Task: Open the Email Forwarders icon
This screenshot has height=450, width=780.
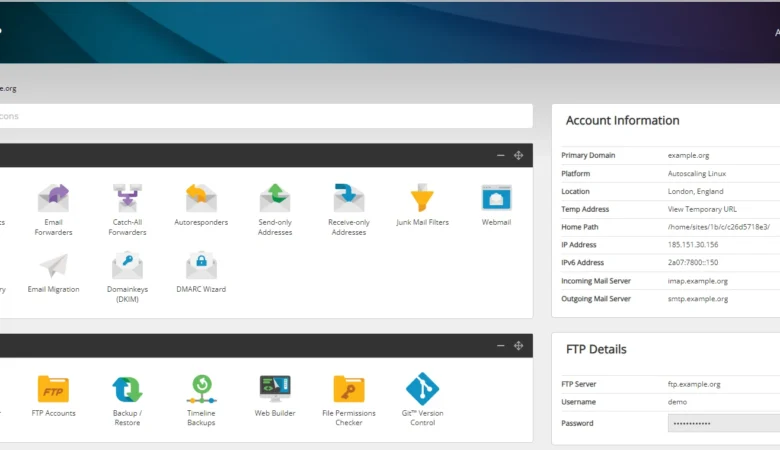Action: click(x=53, y=198)
